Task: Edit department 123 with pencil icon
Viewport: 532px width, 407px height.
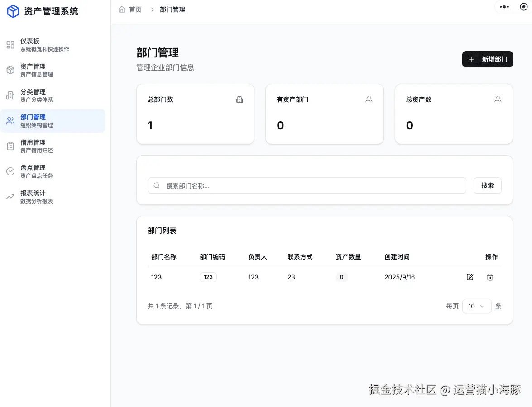Action: (x=470, y=277)
